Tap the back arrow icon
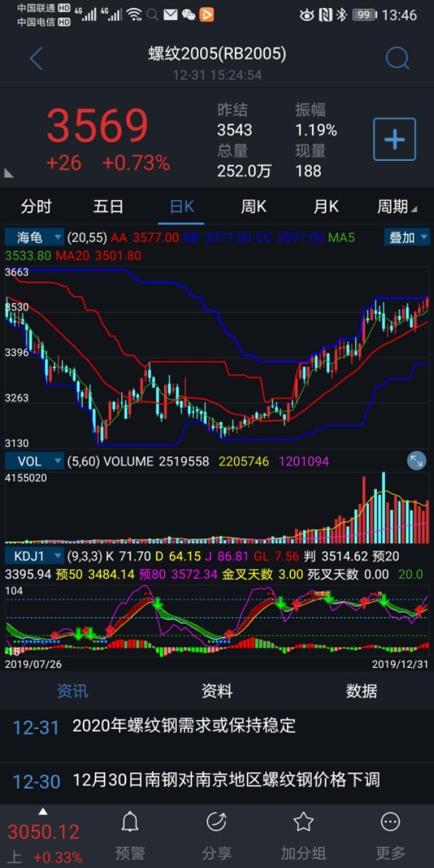The height and width of the screenshot is (868, 434). [37, 59]
